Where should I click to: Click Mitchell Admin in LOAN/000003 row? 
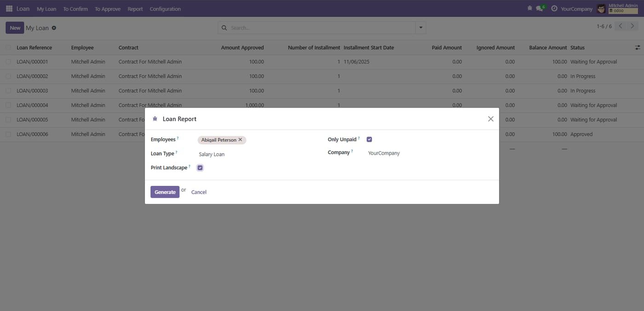[x=88, y=91]
